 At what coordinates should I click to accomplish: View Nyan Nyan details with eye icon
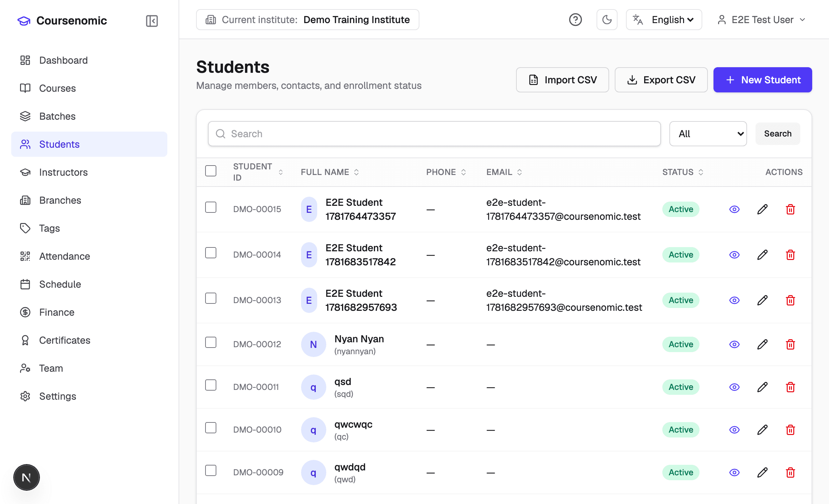click(x=734, y=344)
